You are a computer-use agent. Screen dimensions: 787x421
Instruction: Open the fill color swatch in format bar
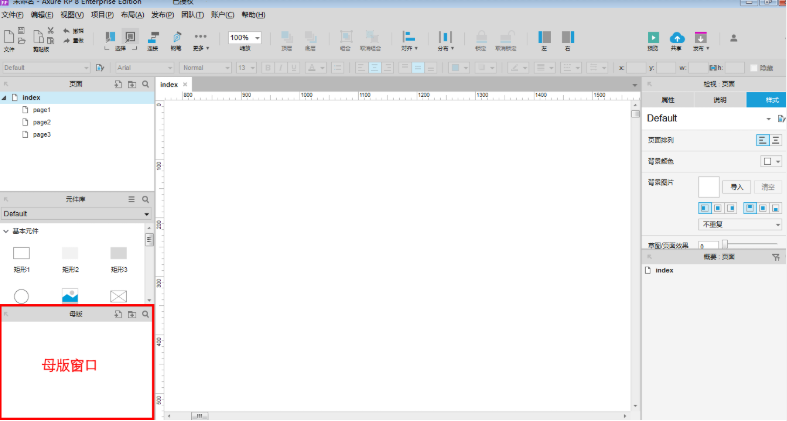tap(459, 68)
